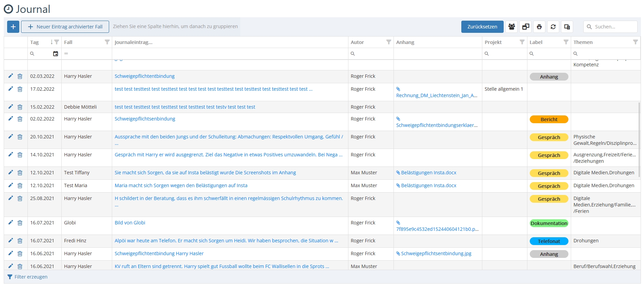This screenshot has height=287, width=644.
Task: Click pencil icon for Globi entry
Action: pos(11,222)
